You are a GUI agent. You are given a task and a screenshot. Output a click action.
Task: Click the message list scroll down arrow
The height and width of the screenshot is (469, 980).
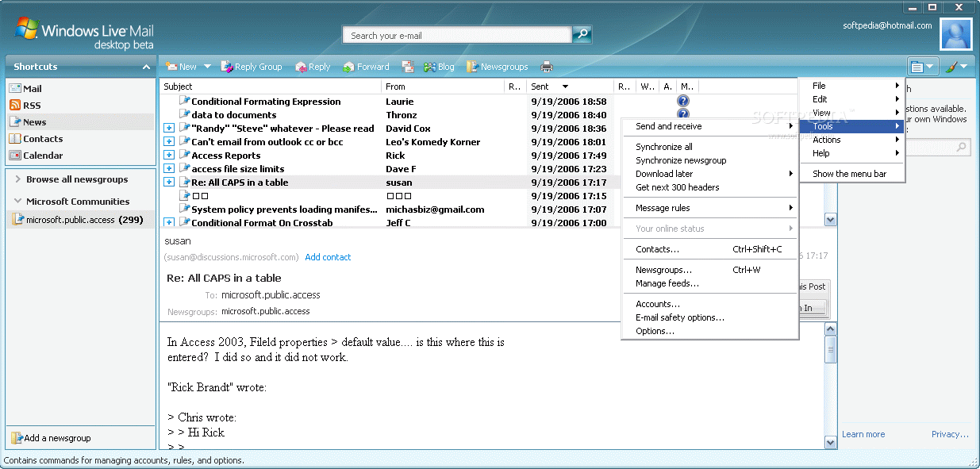[831, 220]
